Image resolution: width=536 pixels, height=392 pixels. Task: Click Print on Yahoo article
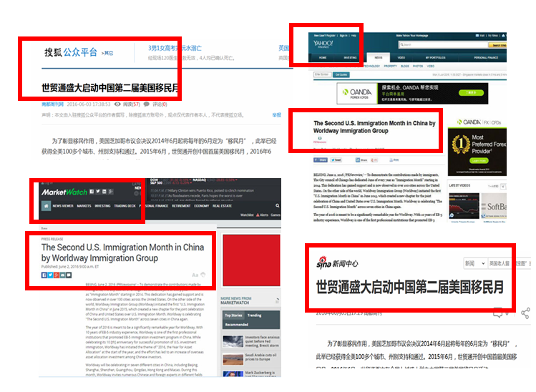(x=394, y=160)
